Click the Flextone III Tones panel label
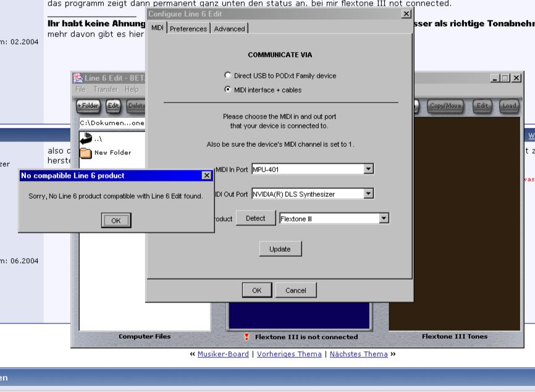The height and width of the screenshot is (392, 535). pos(455,336)
